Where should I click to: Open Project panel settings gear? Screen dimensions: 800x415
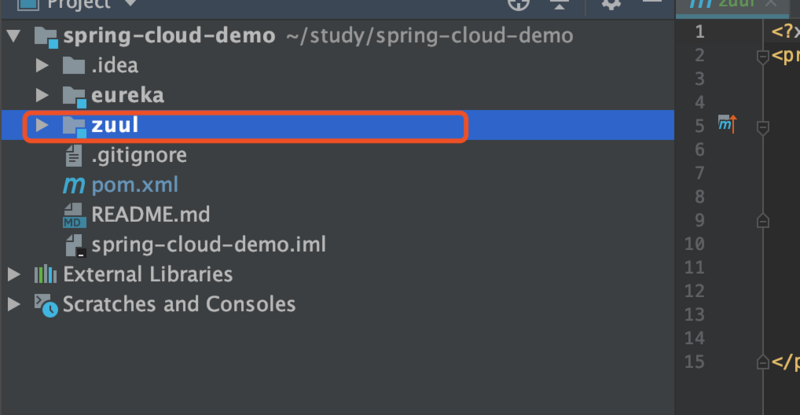(x=611, y=3)
